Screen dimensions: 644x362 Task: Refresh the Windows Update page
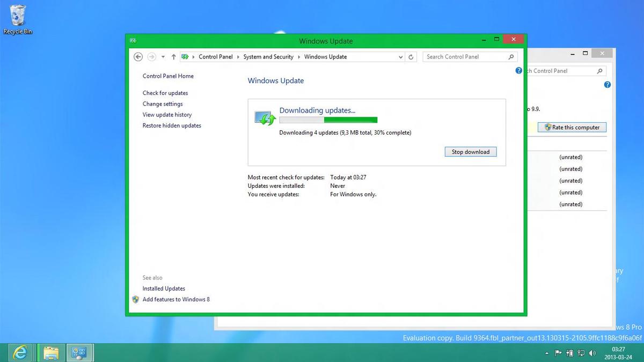pos(411,57)
